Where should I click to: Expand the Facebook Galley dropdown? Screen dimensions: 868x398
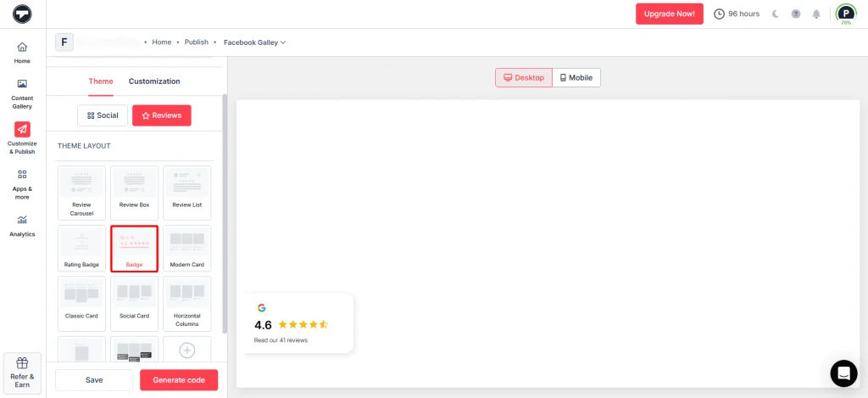pyautogui.click(x=254, y=42)
